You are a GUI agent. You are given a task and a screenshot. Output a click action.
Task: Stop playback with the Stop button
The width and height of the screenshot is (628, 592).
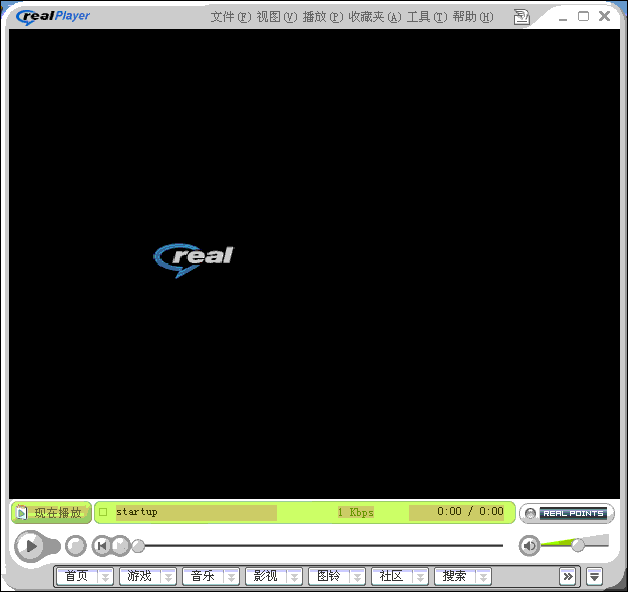(76, 546)
